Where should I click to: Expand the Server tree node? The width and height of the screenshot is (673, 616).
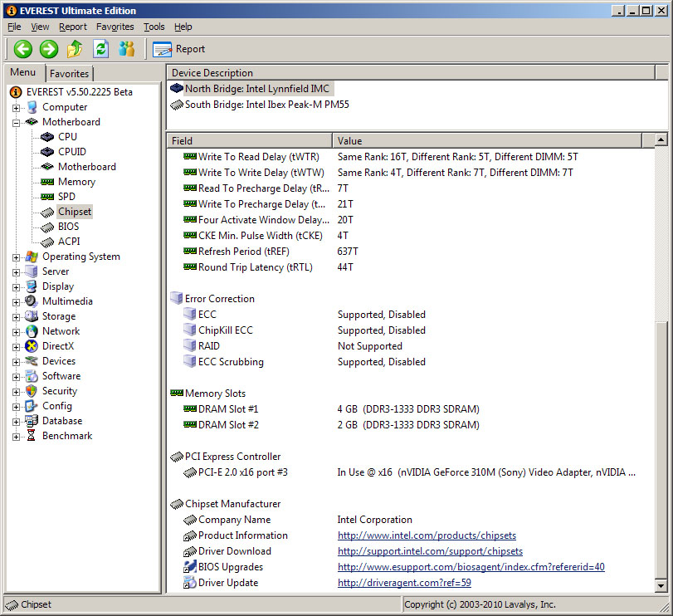(16, 272)
